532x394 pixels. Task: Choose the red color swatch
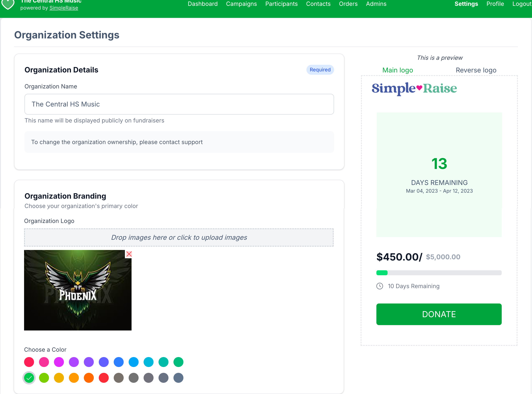point(104,378)
